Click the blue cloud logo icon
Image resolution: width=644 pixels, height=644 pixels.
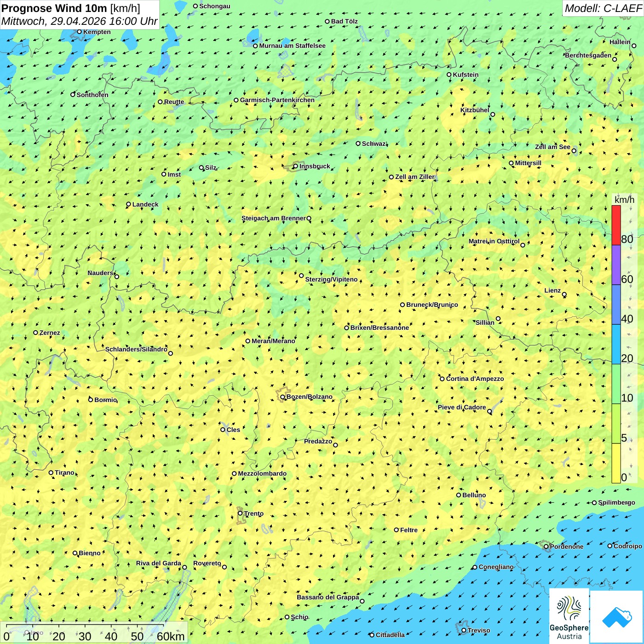[x=616, y=617]
